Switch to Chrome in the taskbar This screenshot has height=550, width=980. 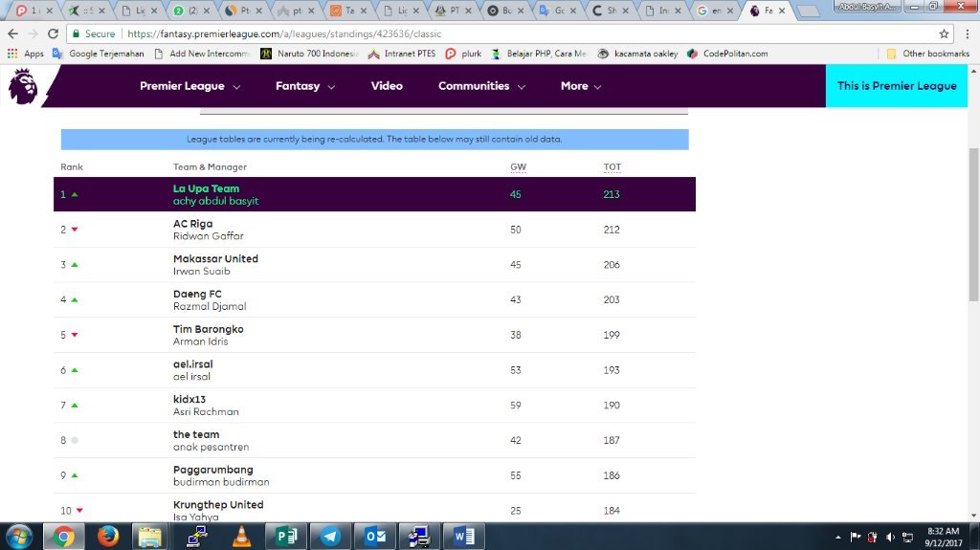(63, 537)
